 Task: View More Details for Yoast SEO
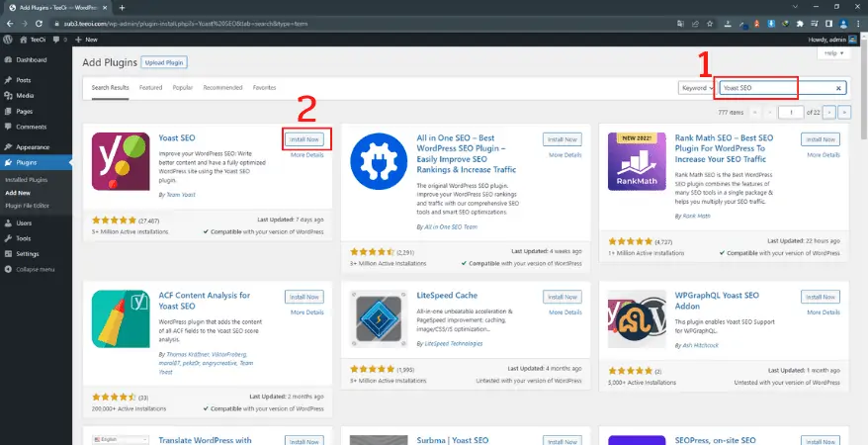coord(307,155)
